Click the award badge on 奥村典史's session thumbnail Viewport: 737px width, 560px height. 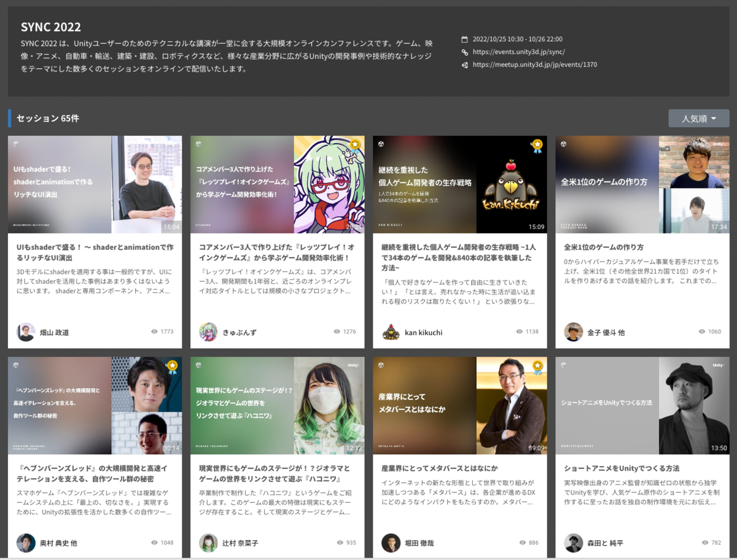point(173,366)
